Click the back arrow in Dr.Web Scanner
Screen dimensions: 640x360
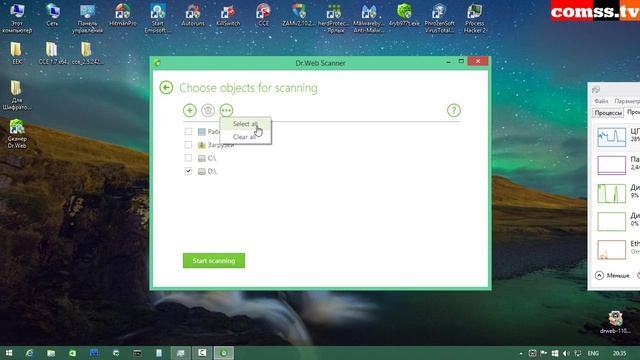[x=166, y=88]
